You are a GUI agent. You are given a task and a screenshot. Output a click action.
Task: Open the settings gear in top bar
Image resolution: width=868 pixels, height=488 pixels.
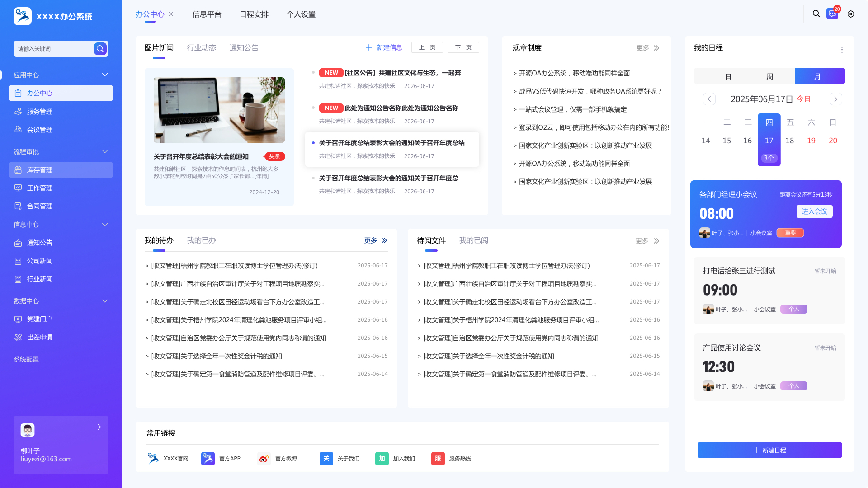tap(851, 14)
